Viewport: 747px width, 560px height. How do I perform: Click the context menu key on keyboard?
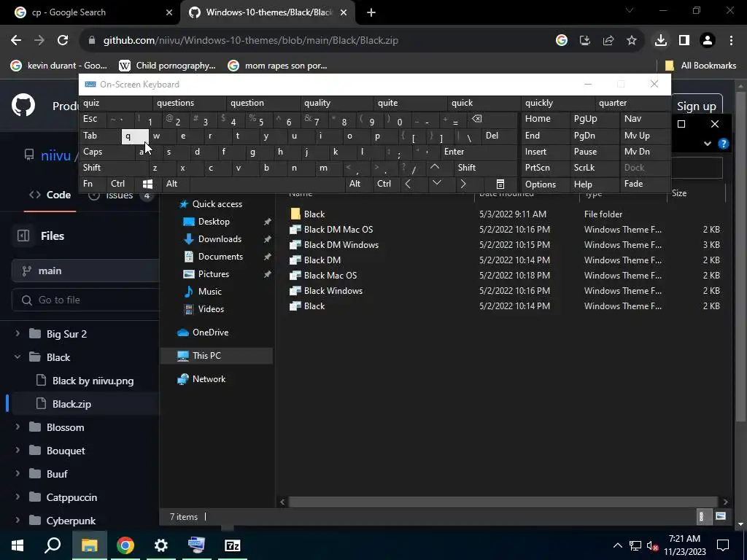[x=500, y=184]
